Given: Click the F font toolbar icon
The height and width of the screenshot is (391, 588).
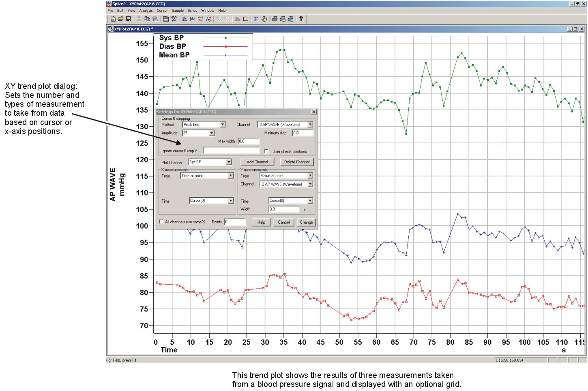Looking at the screenshot, I should (256, 19).
